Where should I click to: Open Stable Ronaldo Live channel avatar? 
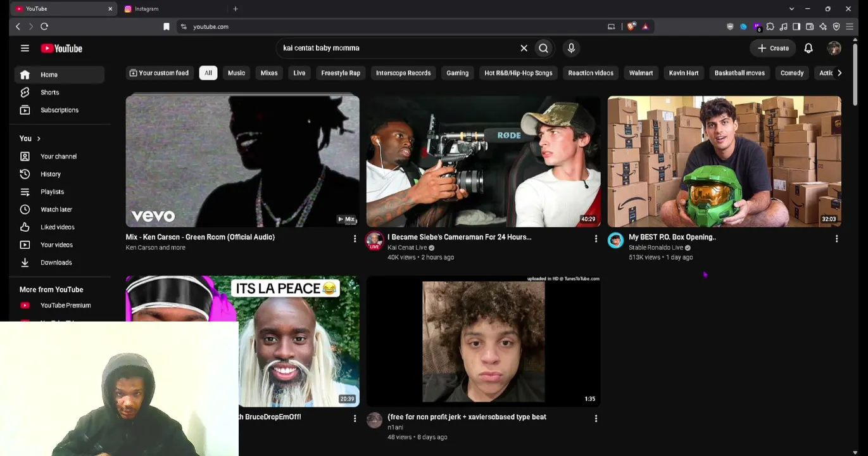pos(615,240)
